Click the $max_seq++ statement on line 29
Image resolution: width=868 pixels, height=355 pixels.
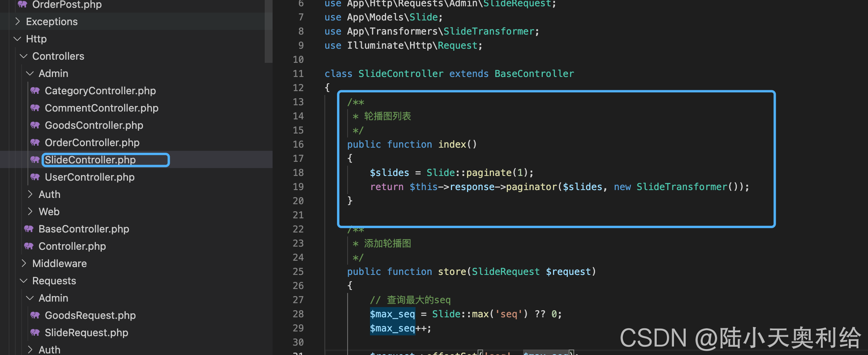pos(401,328)
